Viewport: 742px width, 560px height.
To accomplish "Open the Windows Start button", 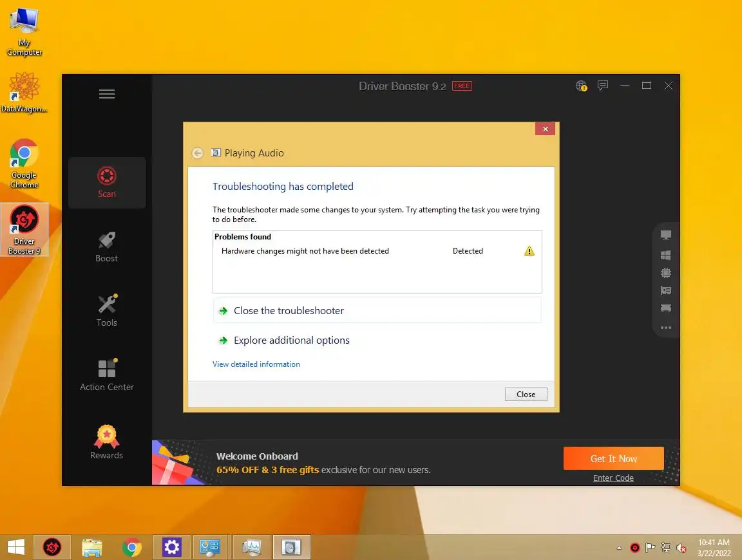I will [16, 547].
